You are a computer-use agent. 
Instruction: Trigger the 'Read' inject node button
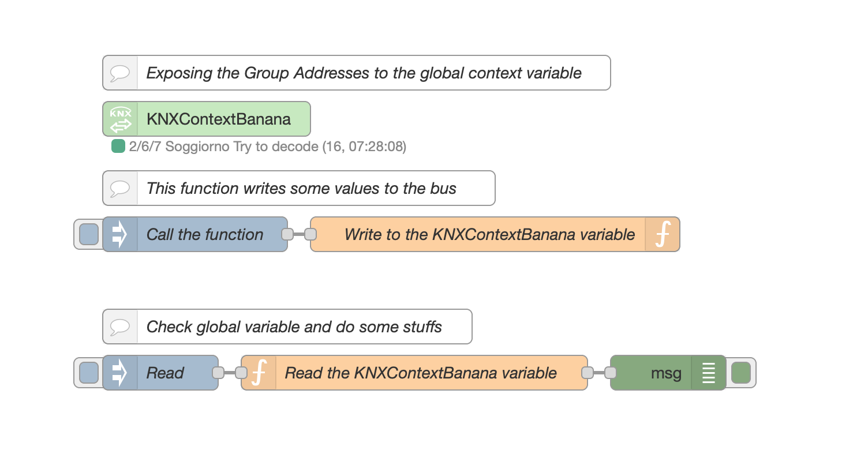pos(89,373)
